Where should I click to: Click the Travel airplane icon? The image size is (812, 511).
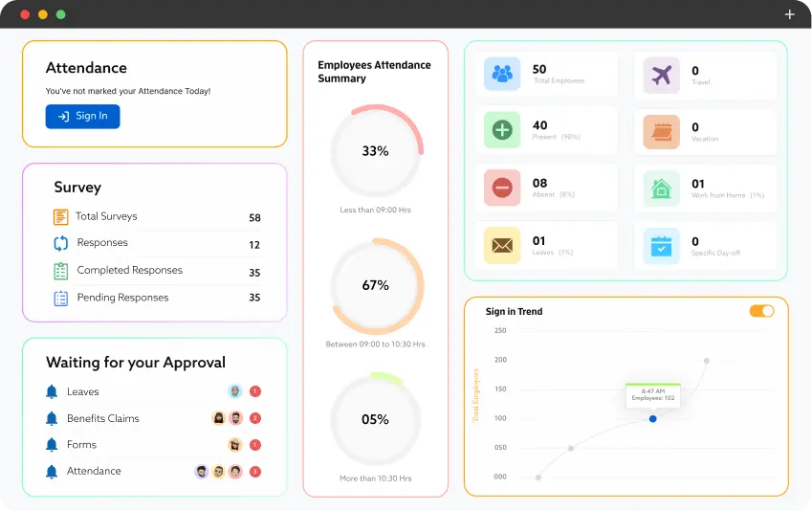[x=661, y=74]
